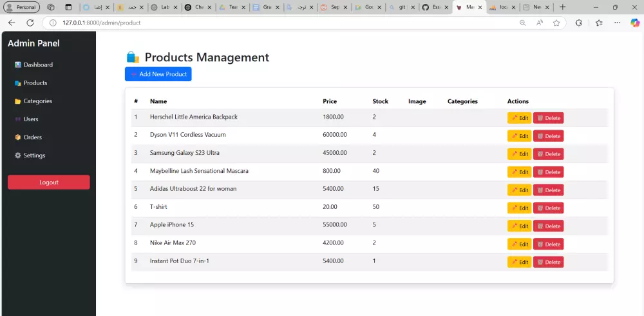The height and width of the screenshot is (316, 644).
Task: Click the Categories folder icon in sidebar
Action: (x=18, y=101)
